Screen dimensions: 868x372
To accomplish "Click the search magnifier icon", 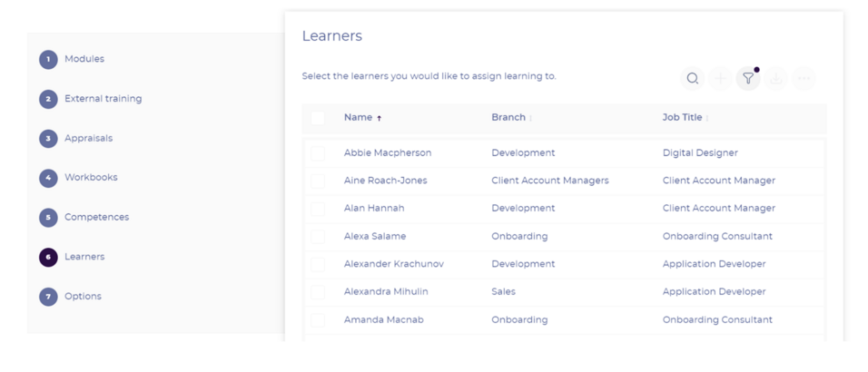I will click(693, 79).
